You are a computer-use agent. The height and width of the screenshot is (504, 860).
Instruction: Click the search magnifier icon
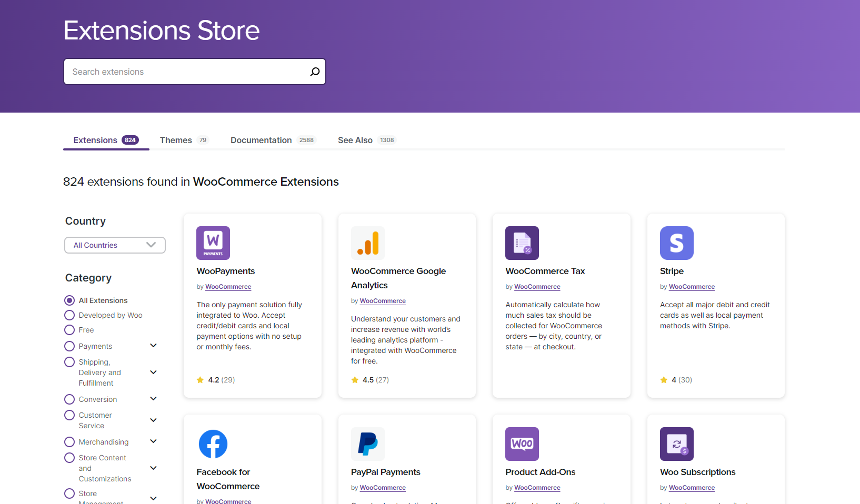[x=315, y=72]
